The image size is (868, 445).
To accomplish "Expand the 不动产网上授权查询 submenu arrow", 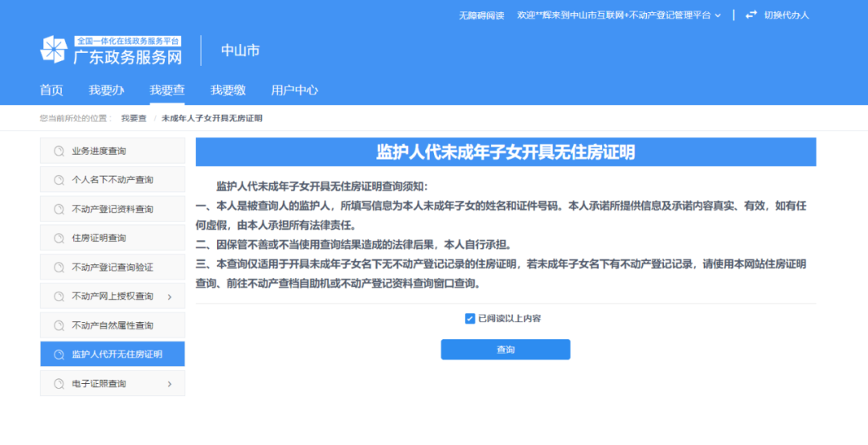I will pyautogui.click(x=170, y=297).
